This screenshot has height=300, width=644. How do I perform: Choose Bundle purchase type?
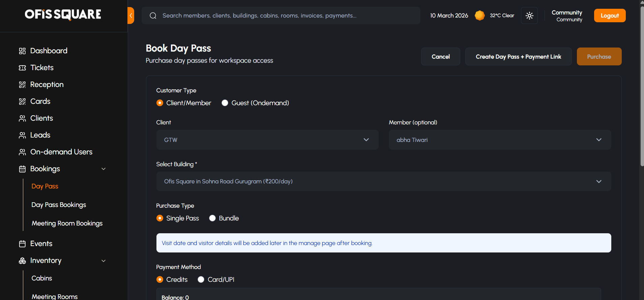212,218
